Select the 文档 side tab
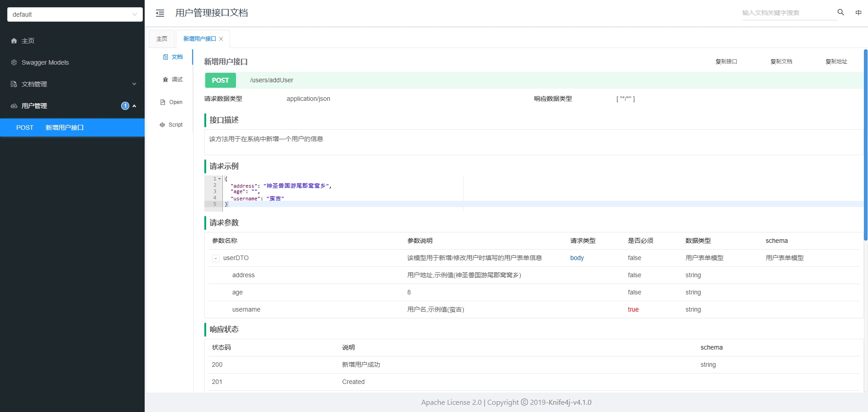This screenshot has height=412, width=868. (173, 57)
